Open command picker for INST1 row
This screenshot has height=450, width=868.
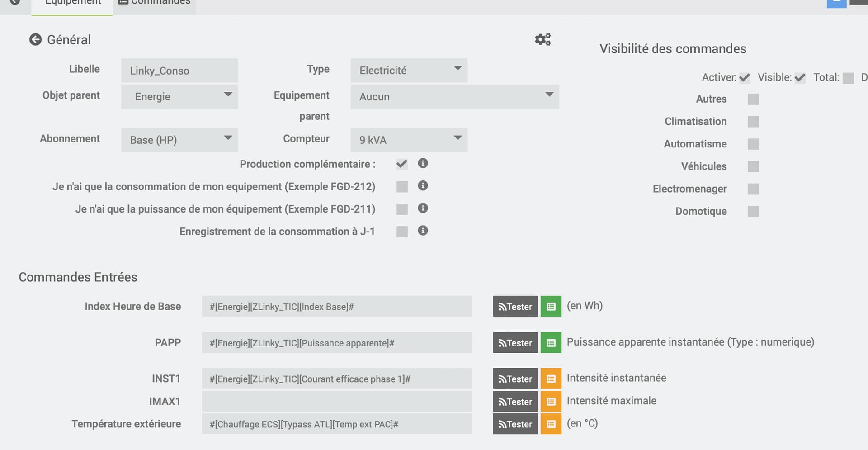coord(551,379)
